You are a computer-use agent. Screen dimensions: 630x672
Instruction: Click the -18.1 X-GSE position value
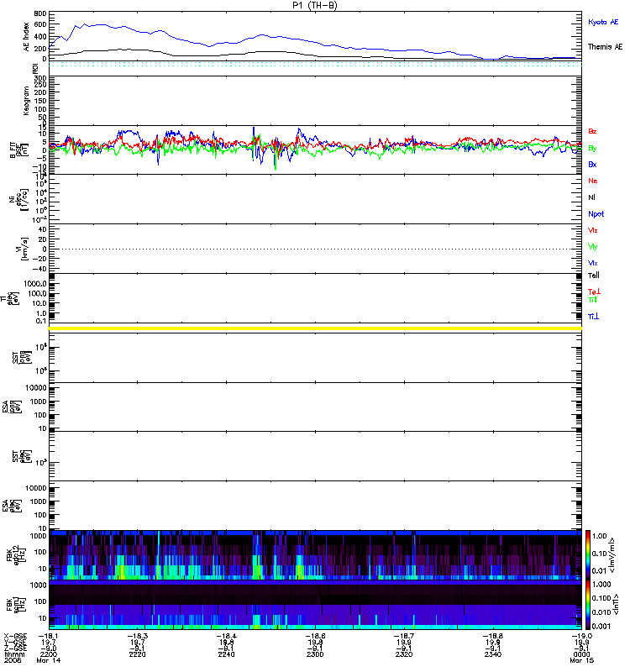pos(49,637)
